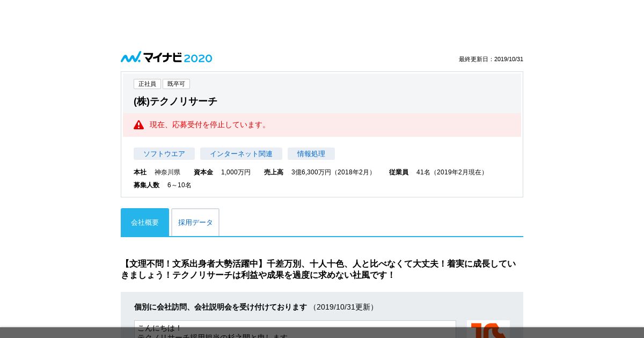Click the 募集人数 label
The image size is (644, 338).
(x=147, y=185)
